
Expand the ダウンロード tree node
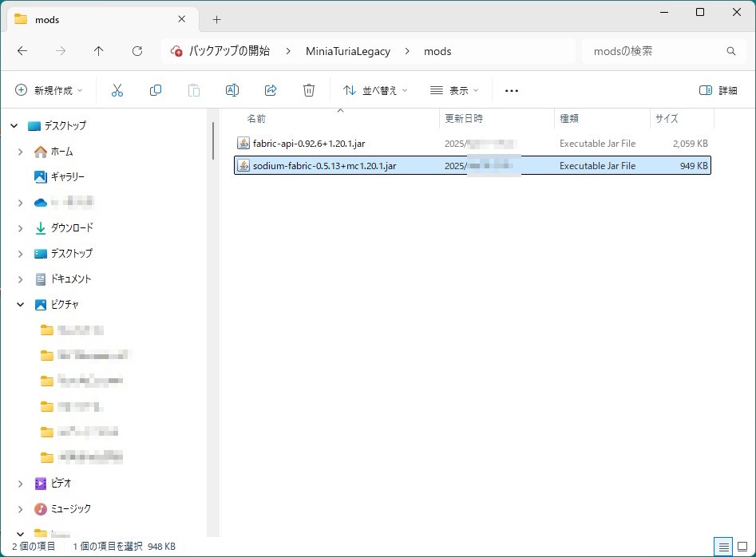(20, 228)
